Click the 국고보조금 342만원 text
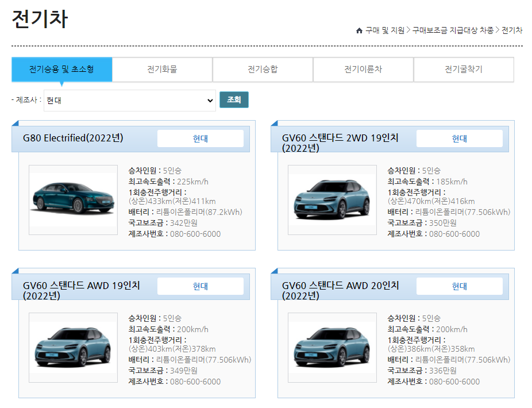The image size is (532, 408). click(163, 223)
